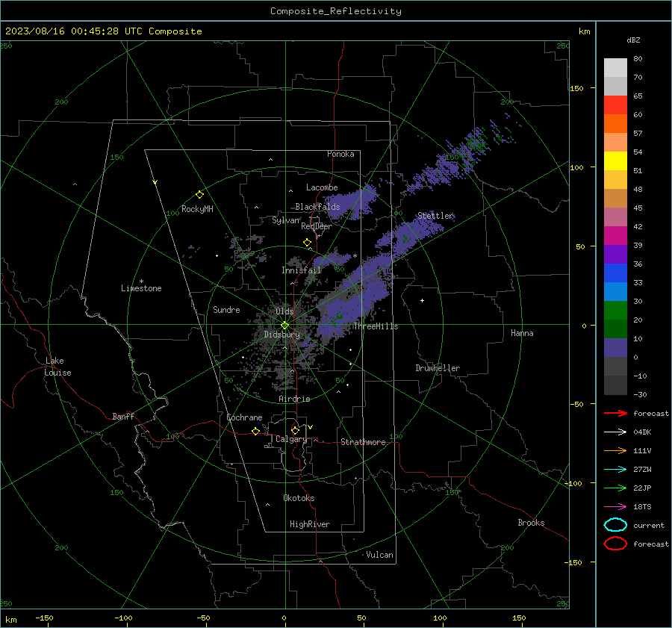672x628 pixels.
Task: Click the Ponoka label
Action: pos(340,154)
